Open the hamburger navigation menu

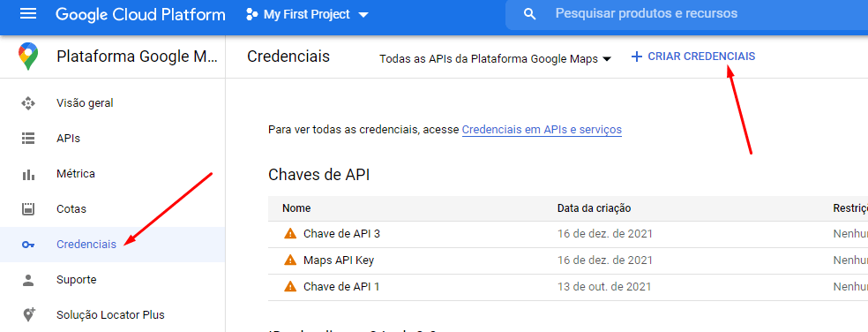(28, 14)
